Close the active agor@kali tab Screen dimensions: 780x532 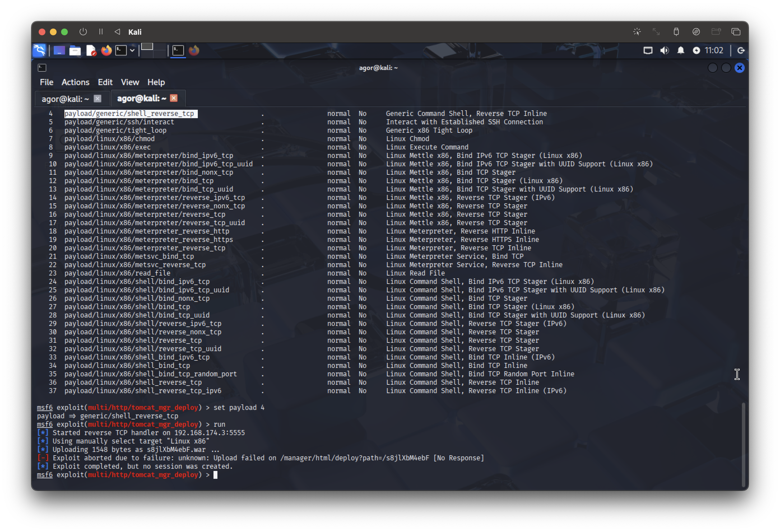[x=173, y=98]
